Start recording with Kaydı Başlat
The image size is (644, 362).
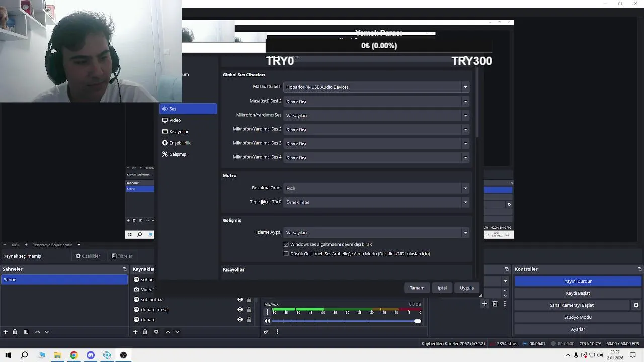578,293
